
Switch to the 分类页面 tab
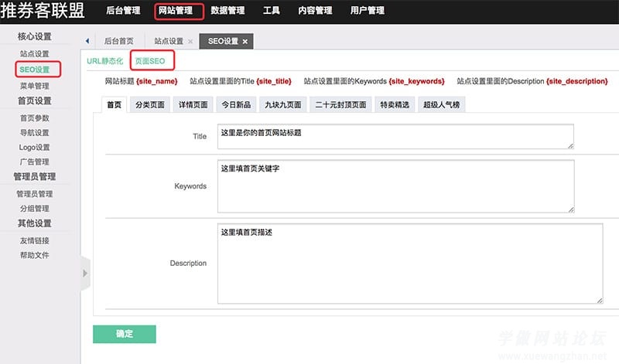[x=149, y=105]
